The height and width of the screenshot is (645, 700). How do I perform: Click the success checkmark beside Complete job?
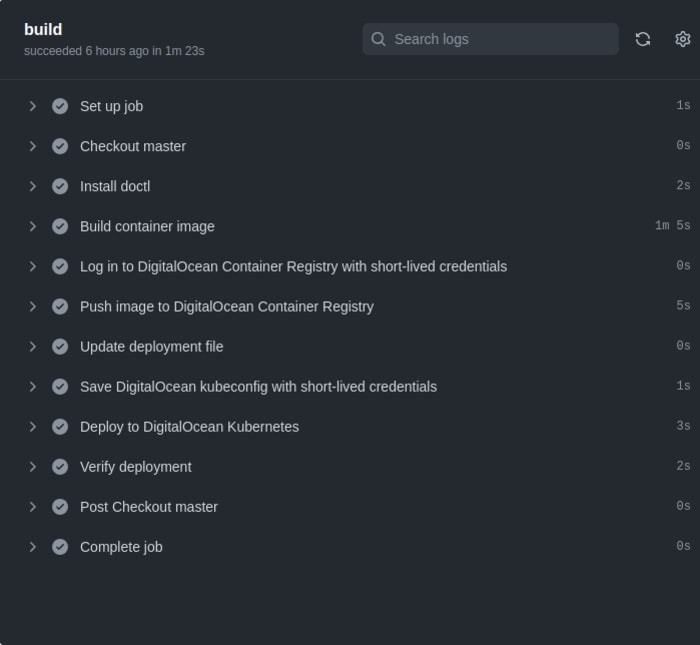(60, 546)
